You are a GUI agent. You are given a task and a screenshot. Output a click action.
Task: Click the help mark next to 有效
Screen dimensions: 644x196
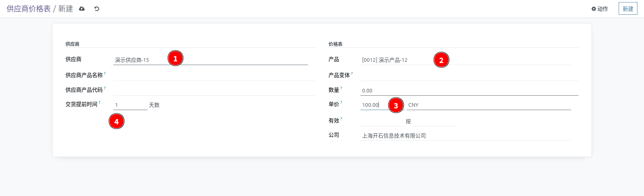pyautogui.click(x=341, y=119)
